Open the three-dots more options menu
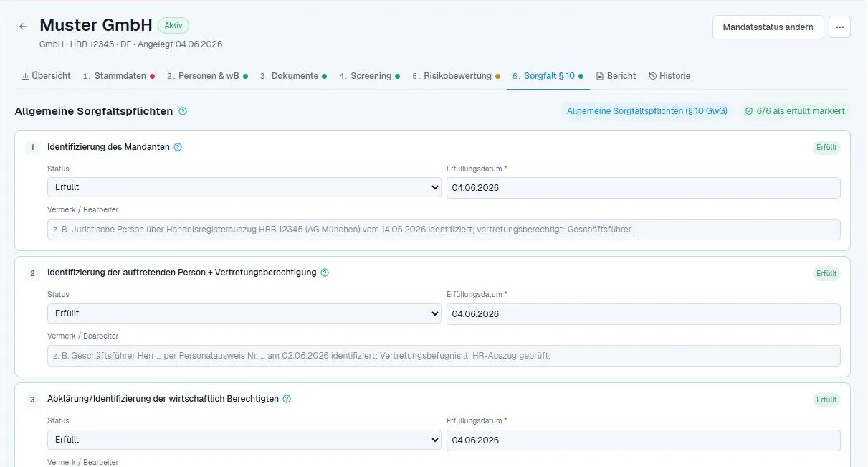 click(x=839, y=27)
